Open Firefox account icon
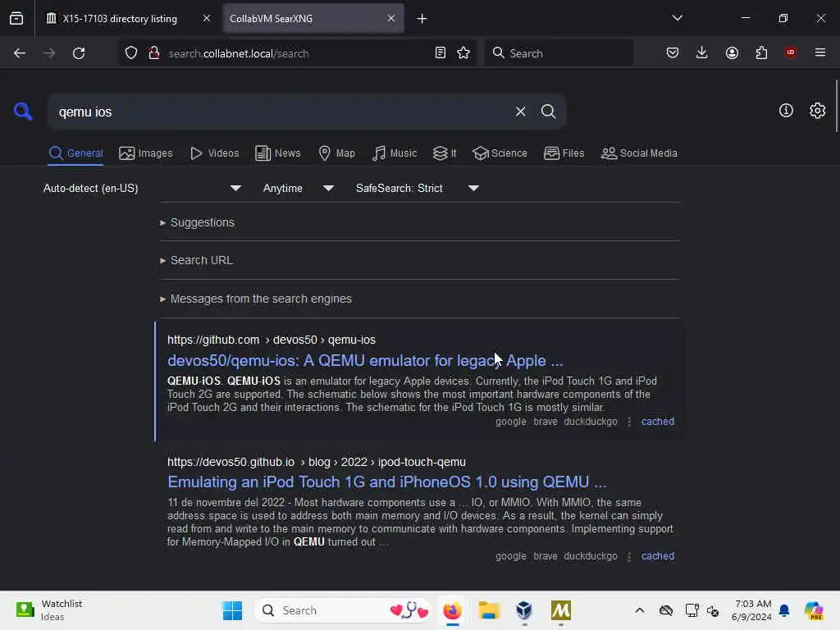Viewport: 840px width, 630px height. 732,52
